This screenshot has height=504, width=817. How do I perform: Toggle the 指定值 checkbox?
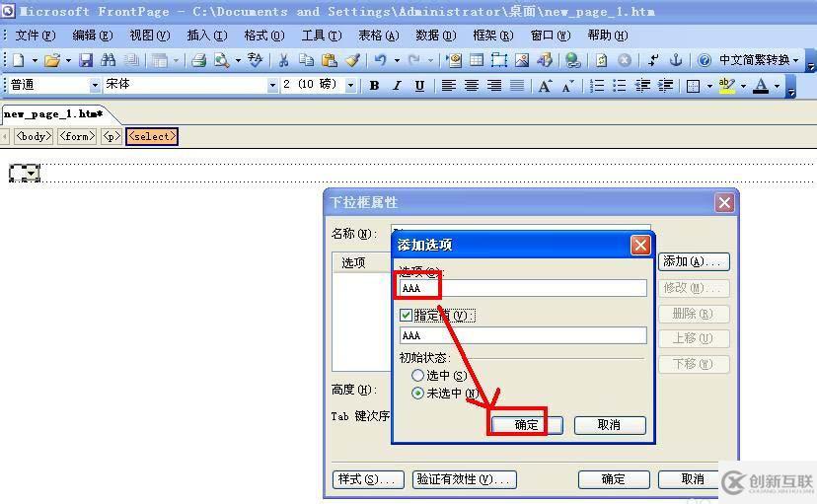[x=406, y=315]
